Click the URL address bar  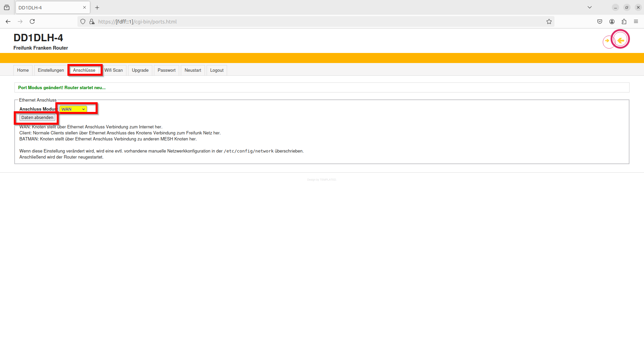pos(302,21)
